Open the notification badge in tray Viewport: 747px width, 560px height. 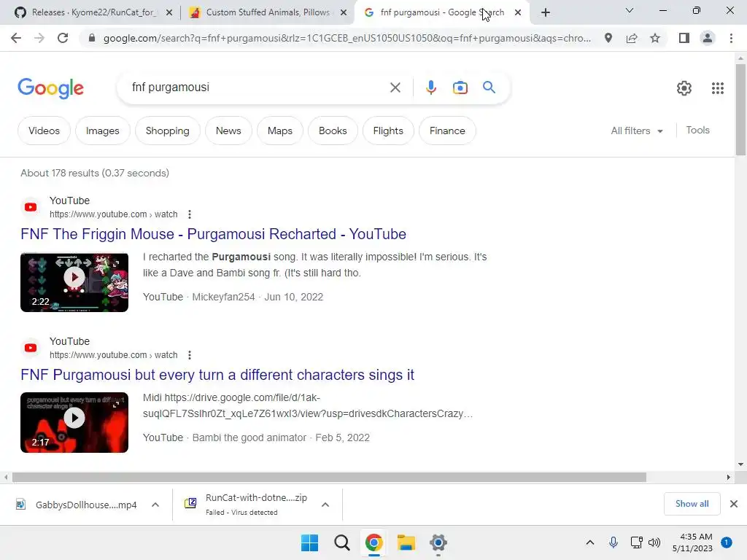coord(726,542)
